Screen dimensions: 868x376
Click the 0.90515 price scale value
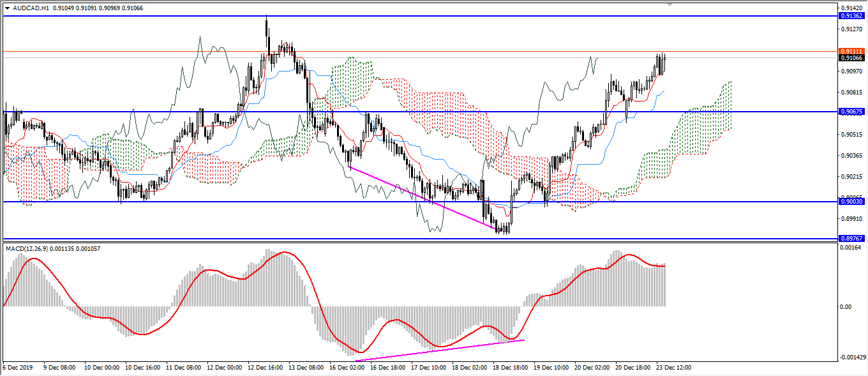pos(853,135)
